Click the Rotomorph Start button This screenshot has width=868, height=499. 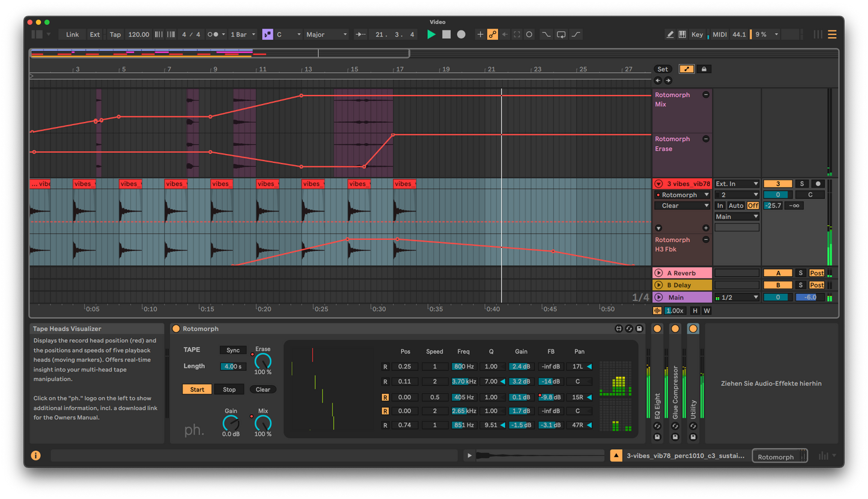(x=197, y=390)
